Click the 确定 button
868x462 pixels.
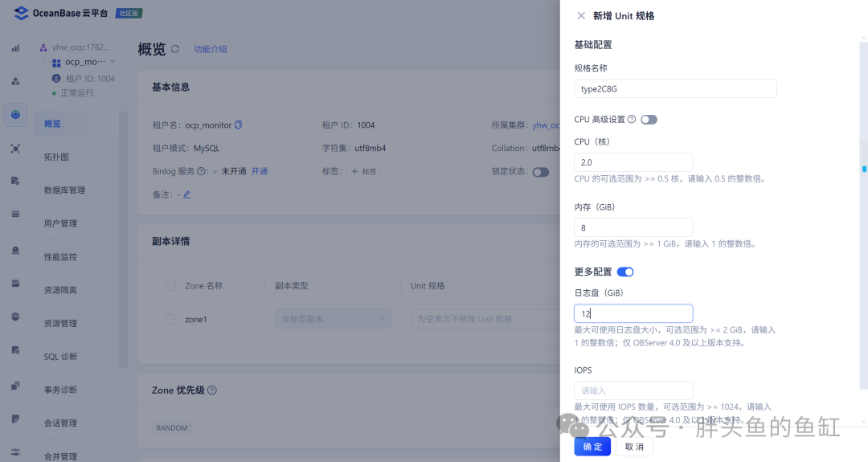click(x=592, y=447)
